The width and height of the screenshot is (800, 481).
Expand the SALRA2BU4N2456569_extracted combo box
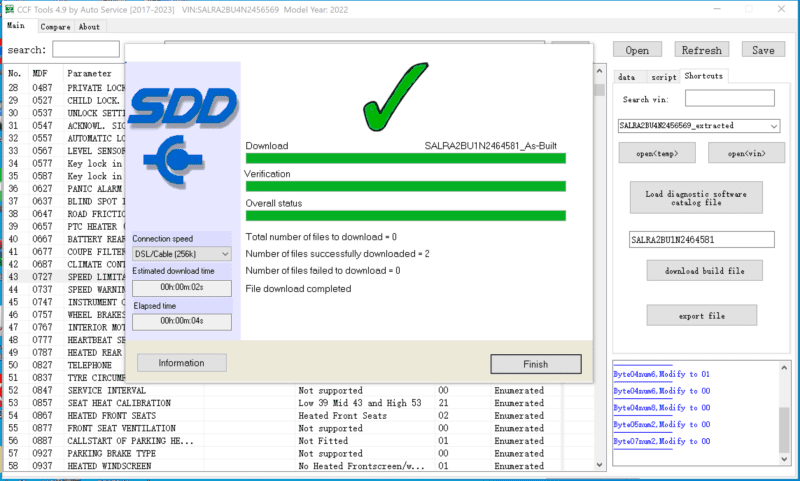pos(698,126)
